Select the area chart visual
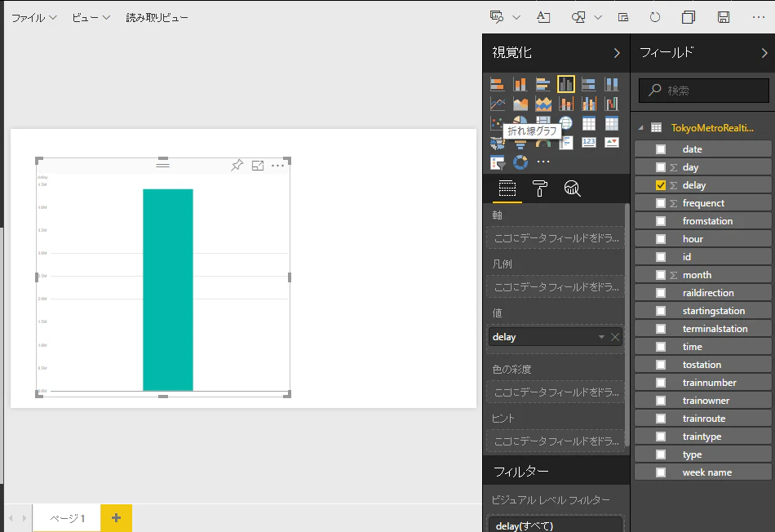 [520, 104]
